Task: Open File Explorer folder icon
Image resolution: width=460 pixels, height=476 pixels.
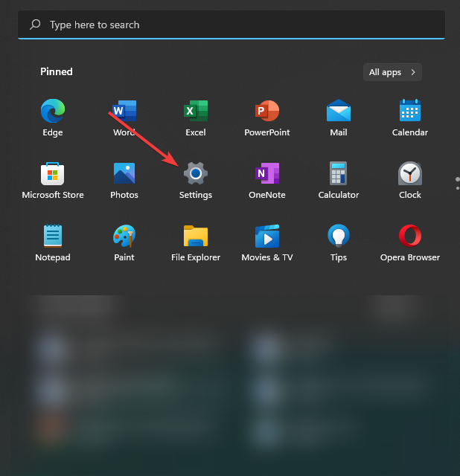Action: pyautogui.click(x=196, y=236)
